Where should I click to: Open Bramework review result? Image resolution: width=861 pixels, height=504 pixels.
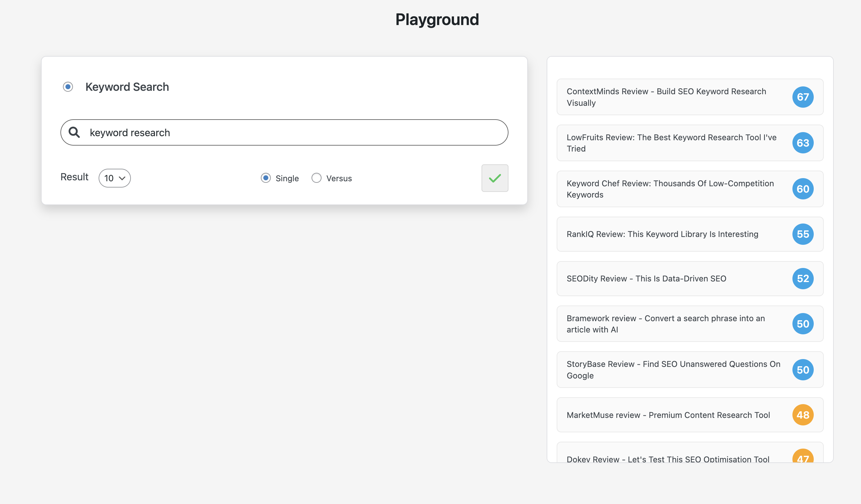[x=690, y=324]
